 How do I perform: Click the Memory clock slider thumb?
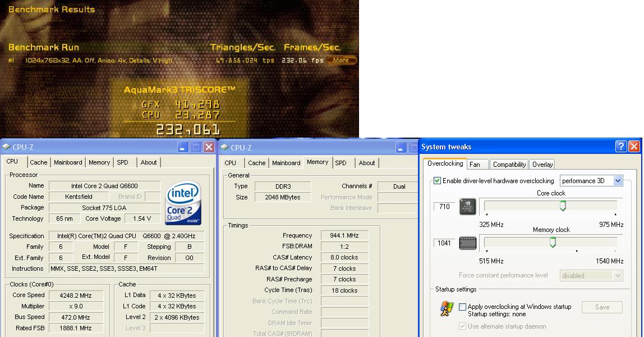[x=553, y=242]
